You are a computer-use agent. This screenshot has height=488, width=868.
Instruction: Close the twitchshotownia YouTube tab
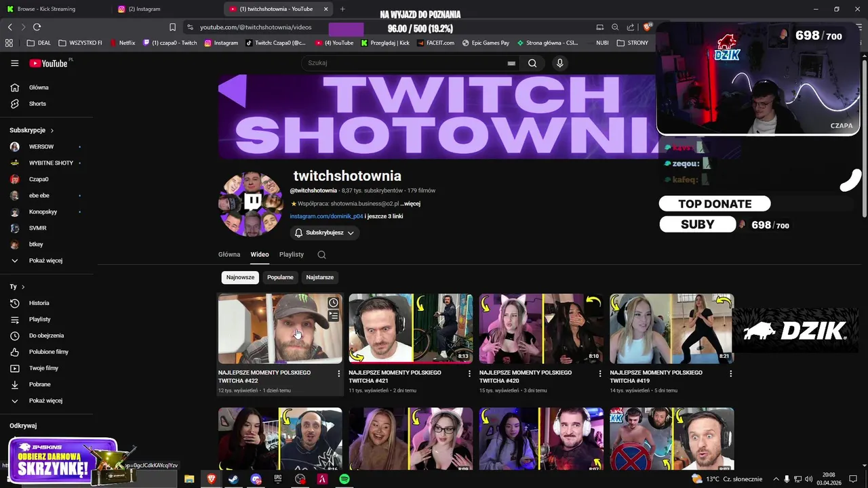tap(326, 9)
